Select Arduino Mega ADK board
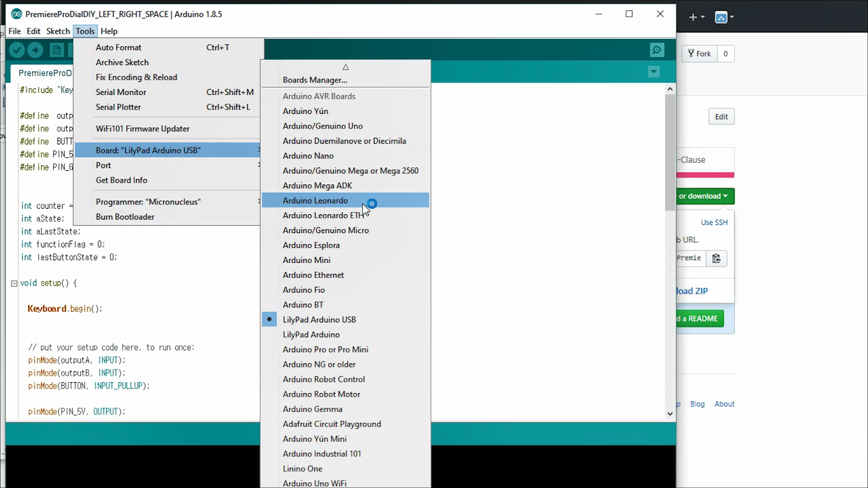The width and height of the screenshot is (868, 488). tap(346, 185)
